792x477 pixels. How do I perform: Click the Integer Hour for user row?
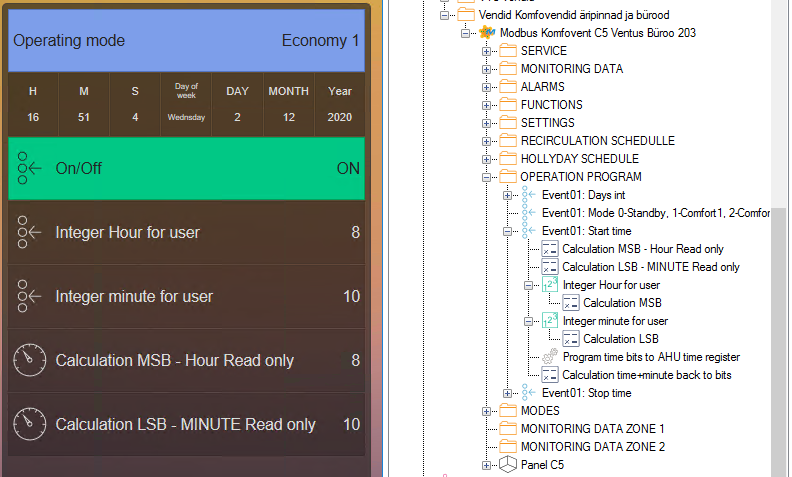click(x=187, y=232)
